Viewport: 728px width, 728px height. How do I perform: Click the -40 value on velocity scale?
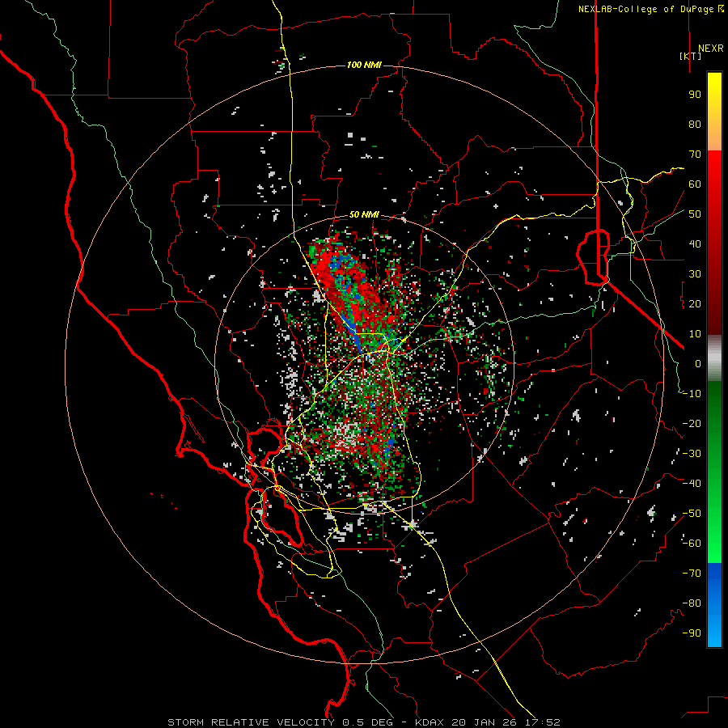692,484
